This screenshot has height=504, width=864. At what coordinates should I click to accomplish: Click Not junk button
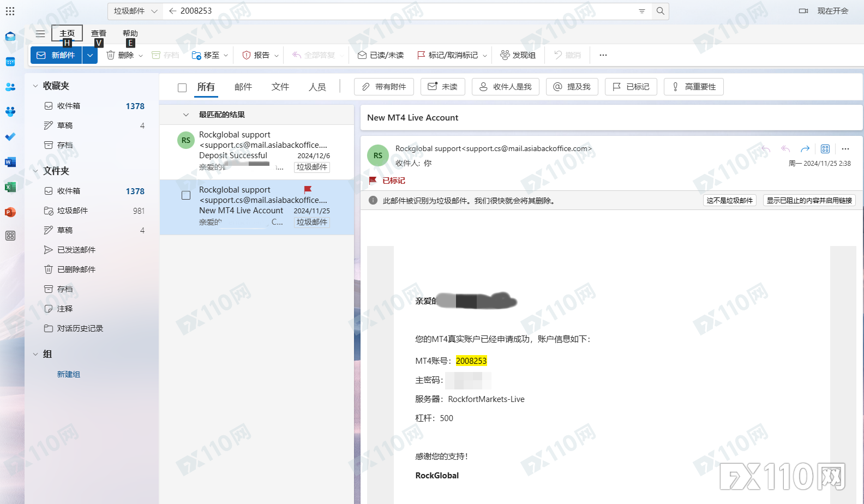[730, 201]
